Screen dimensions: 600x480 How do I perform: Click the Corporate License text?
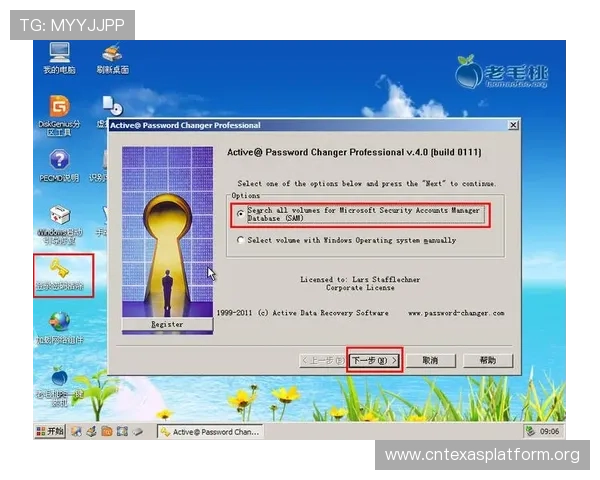[360, 288]
